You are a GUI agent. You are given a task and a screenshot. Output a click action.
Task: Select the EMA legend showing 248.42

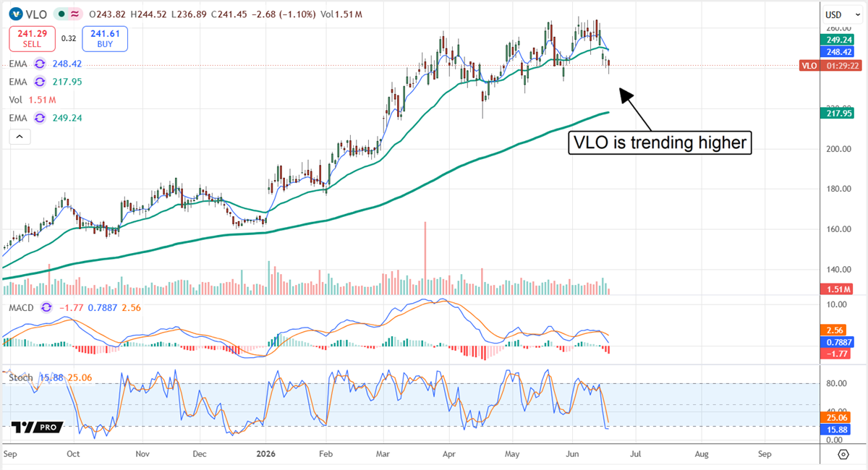(46, 64)
